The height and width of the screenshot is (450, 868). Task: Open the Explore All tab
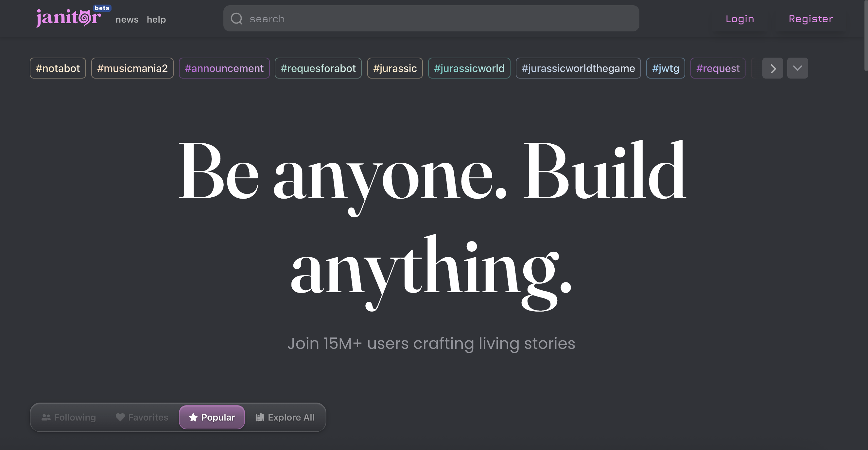click(285, 417)
